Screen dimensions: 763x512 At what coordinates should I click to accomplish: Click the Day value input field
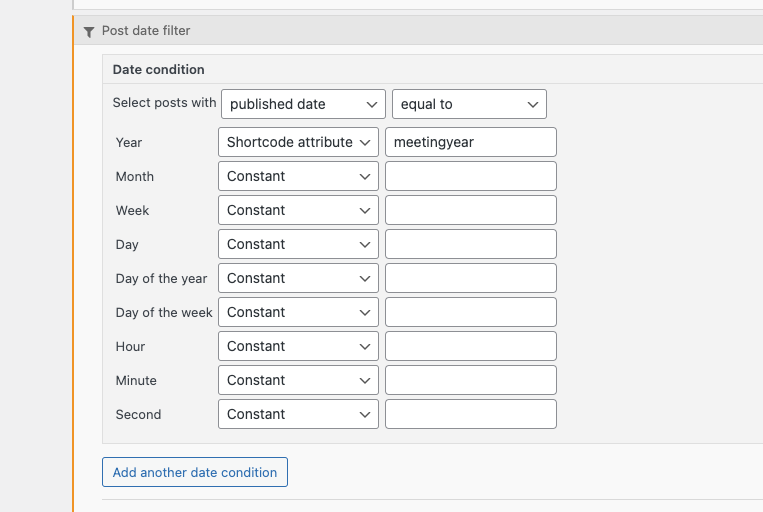coord(471,244)
